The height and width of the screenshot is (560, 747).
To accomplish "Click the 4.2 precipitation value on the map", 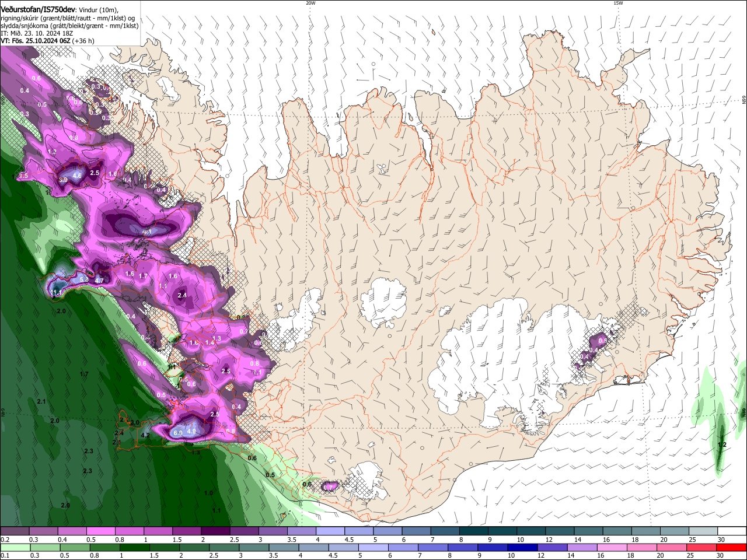I will point(146,435).
